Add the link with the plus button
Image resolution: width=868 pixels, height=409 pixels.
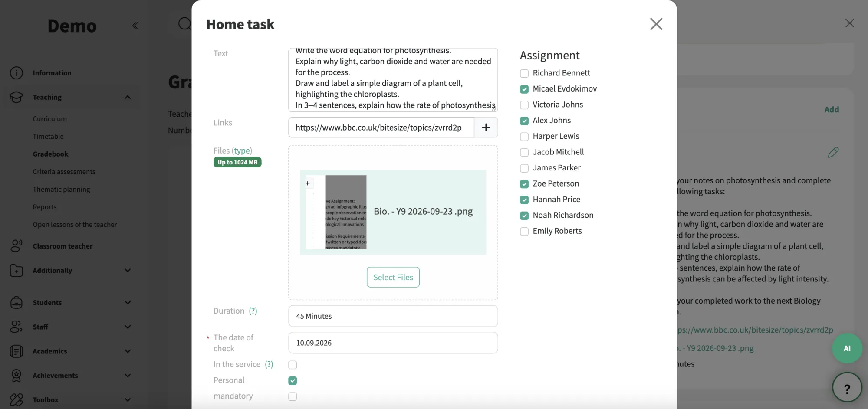pos(486,128)
